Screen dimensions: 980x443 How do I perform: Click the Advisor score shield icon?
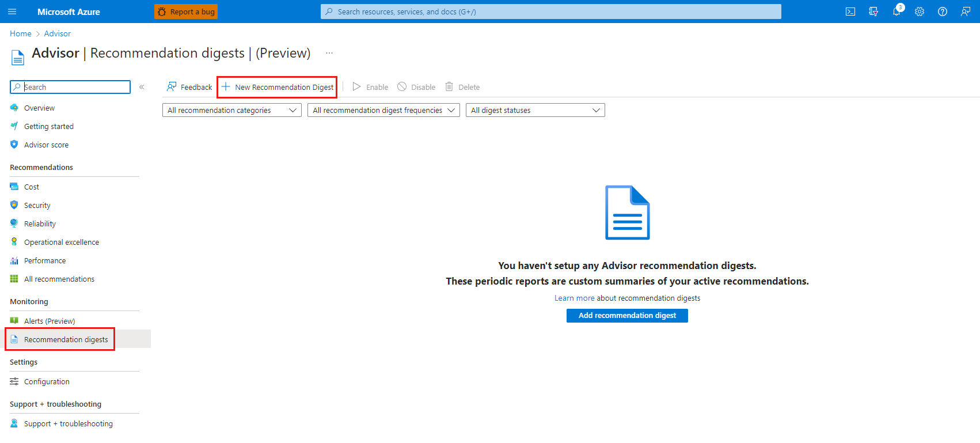coord(14,145)
